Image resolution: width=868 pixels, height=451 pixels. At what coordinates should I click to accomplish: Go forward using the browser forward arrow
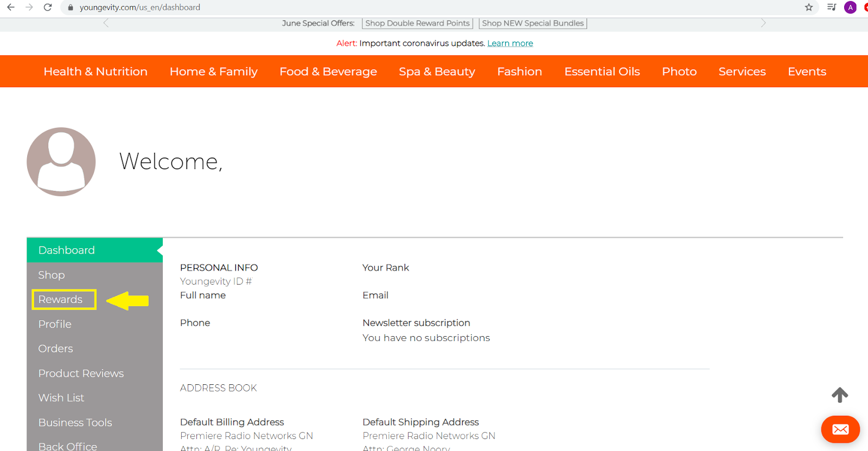[x=29, y=8]
